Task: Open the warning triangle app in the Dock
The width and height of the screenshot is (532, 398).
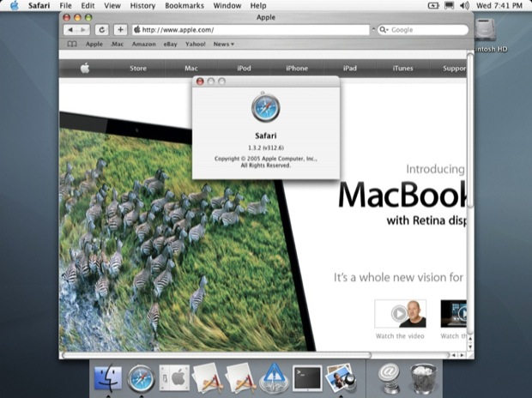Action: pyautogui.click(x=274, y=377)
